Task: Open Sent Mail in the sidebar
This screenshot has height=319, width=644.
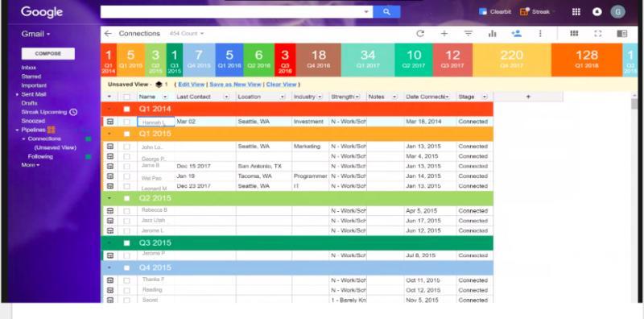Action: pyautogui.click(x=34, y=94)
